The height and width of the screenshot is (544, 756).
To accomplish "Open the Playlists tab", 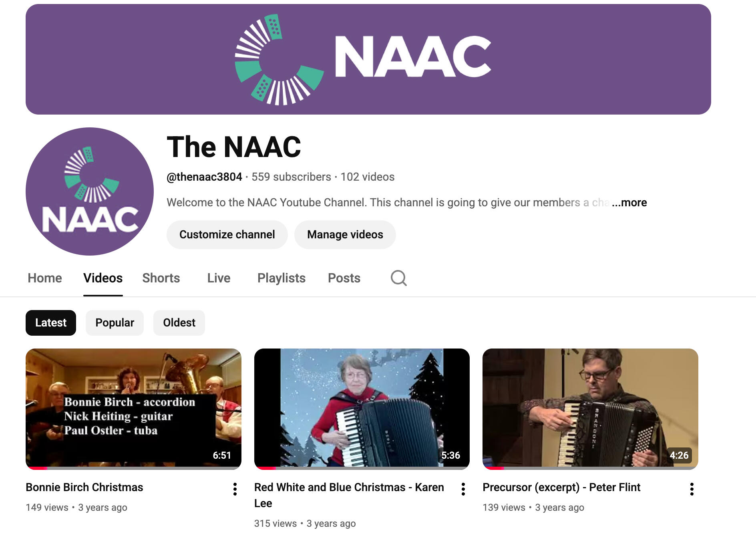I will [281, 278].
